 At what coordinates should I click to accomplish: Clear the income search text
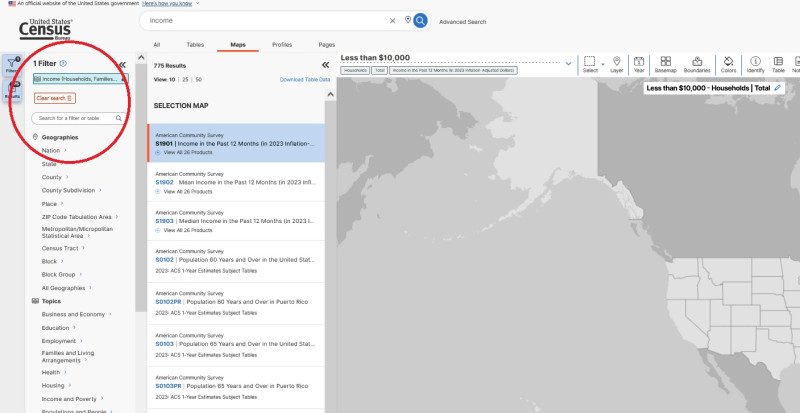point(392,21)
